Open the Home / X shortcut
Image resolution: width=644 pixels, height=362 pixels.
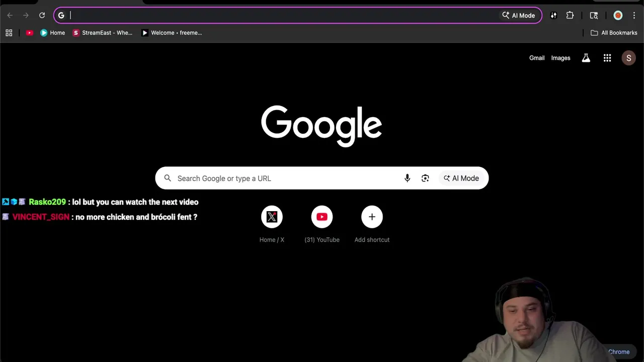click(x=272, y=224)
